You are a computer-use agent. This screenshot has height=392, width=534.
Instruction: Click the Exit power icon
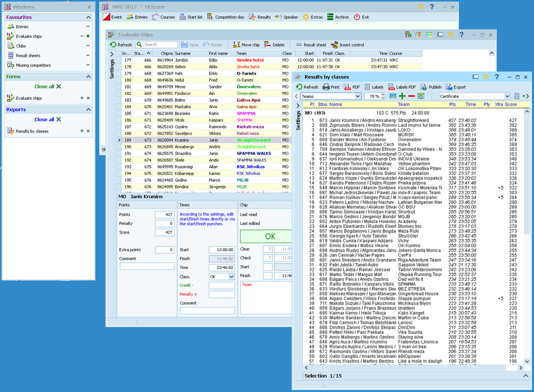coord(356,17)
